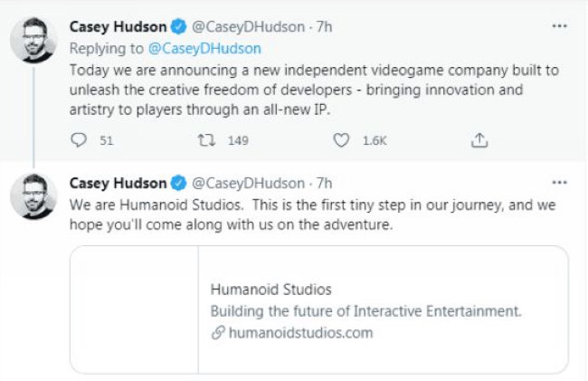Screen dimensions: 588x381
Task: Open more options on the first tweet
Action: pos(559,26)
